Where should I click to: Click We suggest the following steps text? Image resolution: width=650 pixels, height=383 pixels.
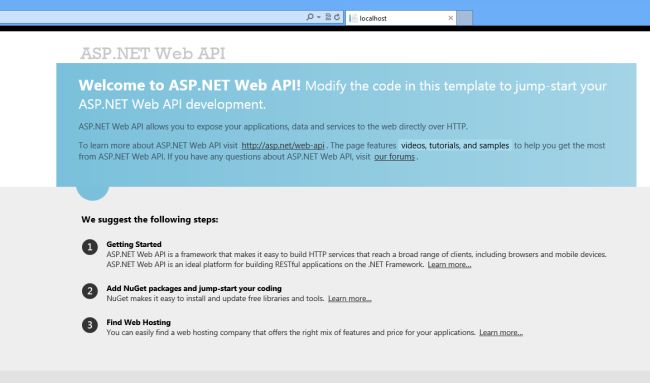click(150, 219)
